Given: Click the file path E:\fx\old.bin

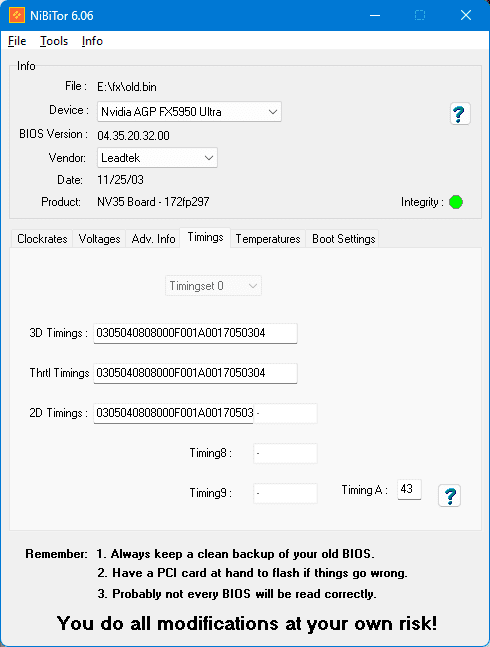Looking at the screenshot, I should (127, 87).
